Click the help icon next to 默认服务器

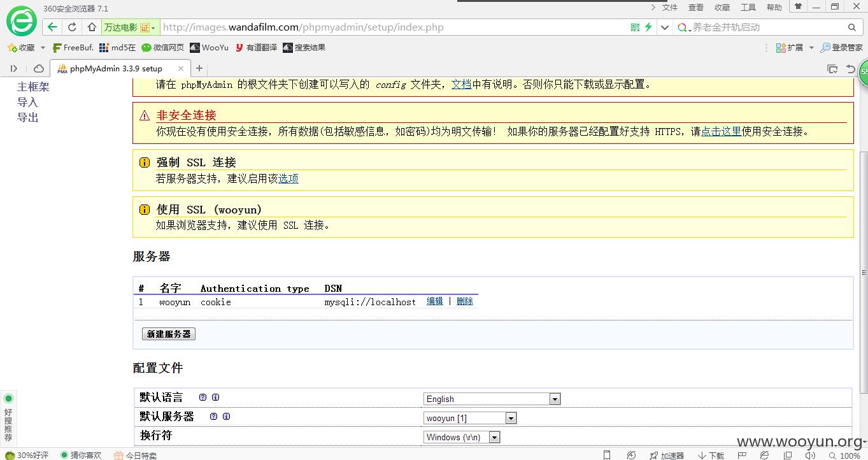pos(213,416)
